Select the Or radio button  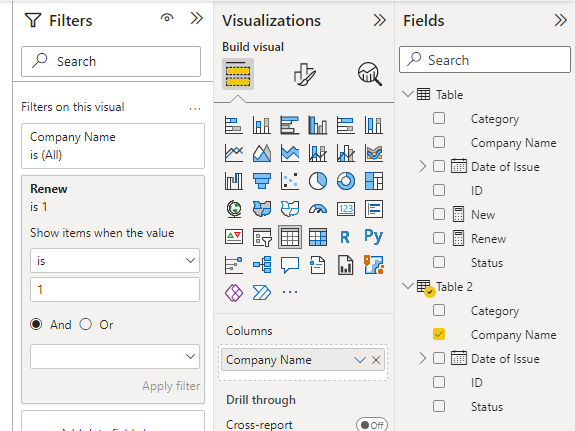[x=86, y=324]
